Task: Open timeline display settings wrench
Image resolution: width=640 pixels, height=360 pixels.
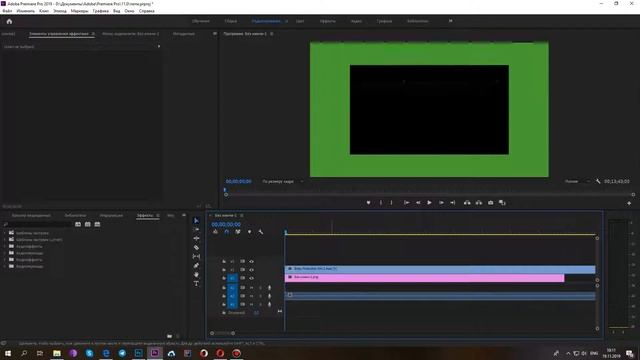Action: (x=261, y=232)
